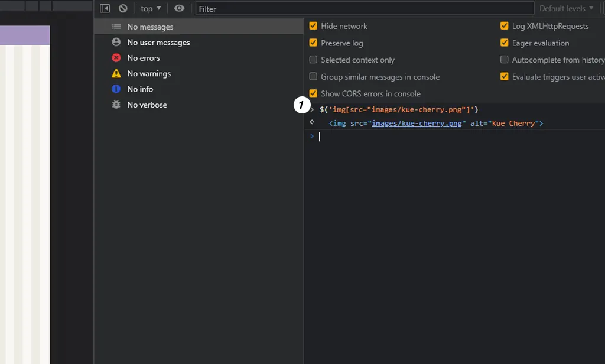The height and width of the screenshot is (364, 605).
Task: Click the messages list icon
Action: [x=116, y=26]
